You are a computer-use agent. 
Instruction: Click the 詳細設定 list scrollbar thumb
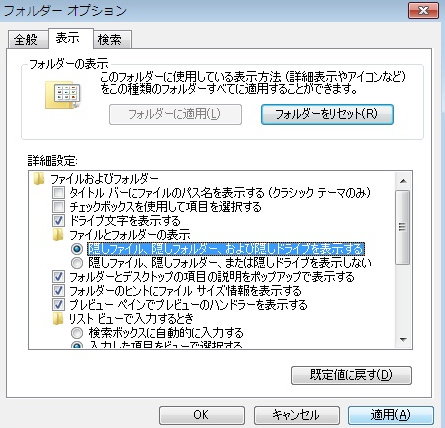403,227
